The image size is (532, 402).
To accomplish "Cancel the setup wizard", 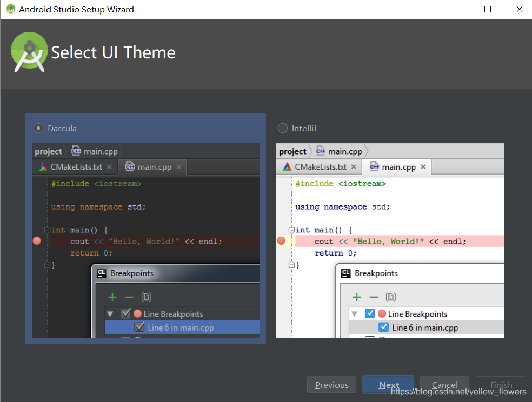I will click(x=444, y=385).
